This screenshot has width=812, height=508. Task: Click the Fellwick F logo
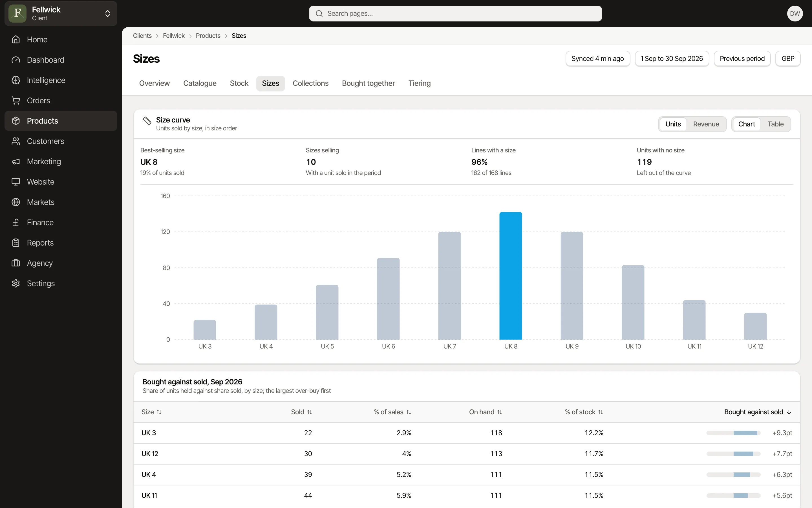17,14
